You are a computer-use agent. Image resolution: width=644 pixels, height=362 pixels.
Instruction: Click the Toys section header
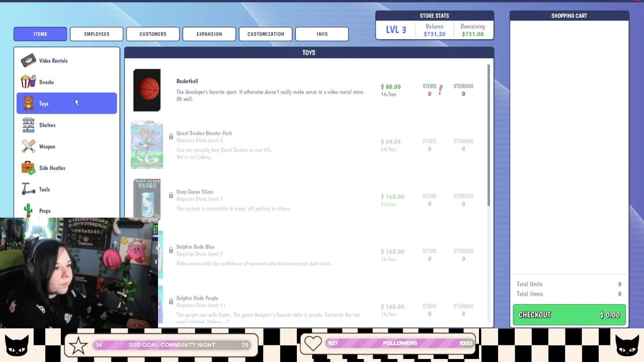tap(309, 53)
